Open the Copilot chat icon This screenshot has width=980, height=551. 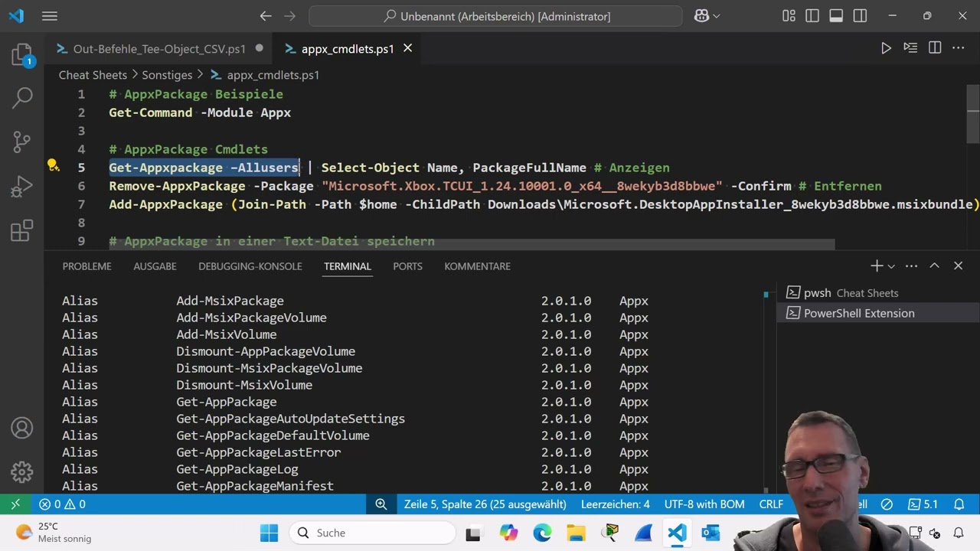(701, 16)
